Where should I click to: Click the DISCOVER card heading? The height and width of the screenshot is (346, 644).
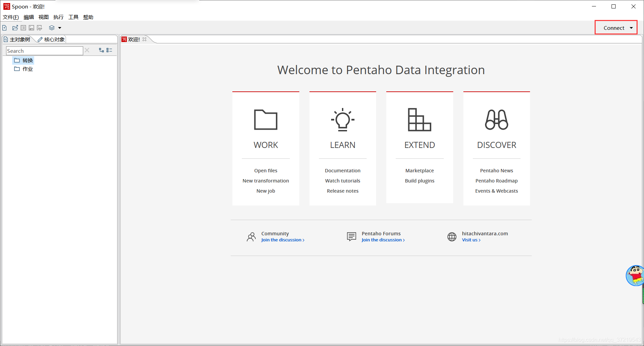(497, 145)
